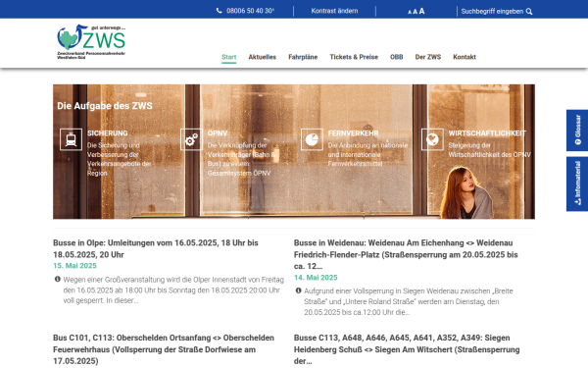Read Olper Innenstadt teaser text

(173, 290)
